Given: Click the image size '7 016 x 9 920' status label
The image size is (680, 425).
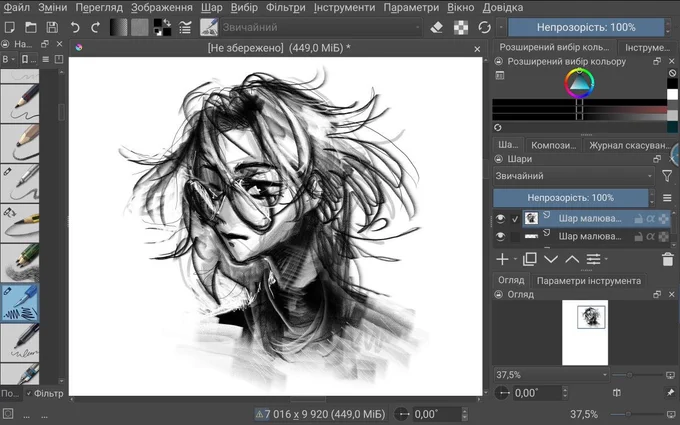Looking at the screenshot, I should point(325,414).
